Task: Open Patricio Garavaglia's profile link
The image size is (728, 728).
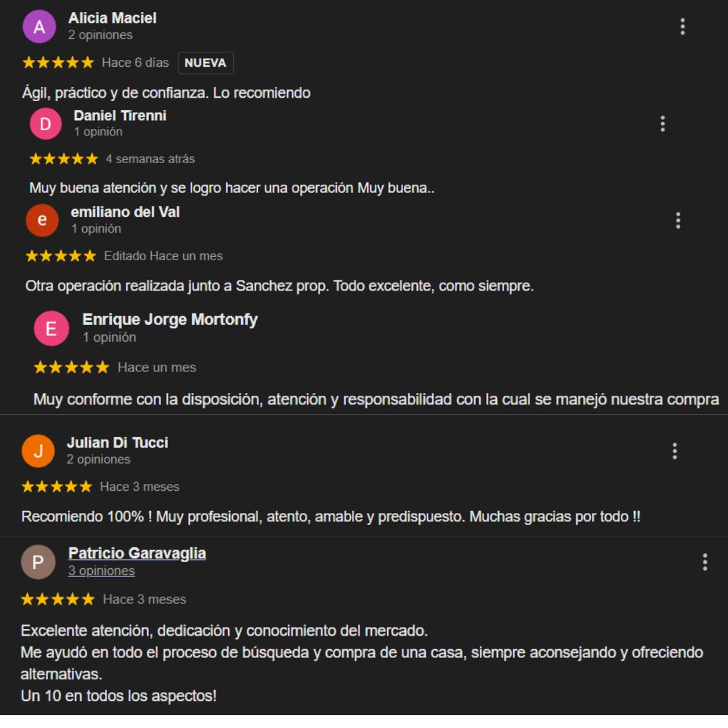Action: 137,553
